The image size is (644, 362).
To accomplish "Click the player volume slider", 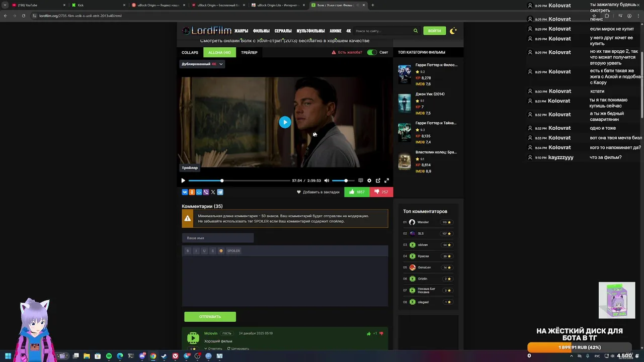I will pyautogui.click(x=343, y=180).
